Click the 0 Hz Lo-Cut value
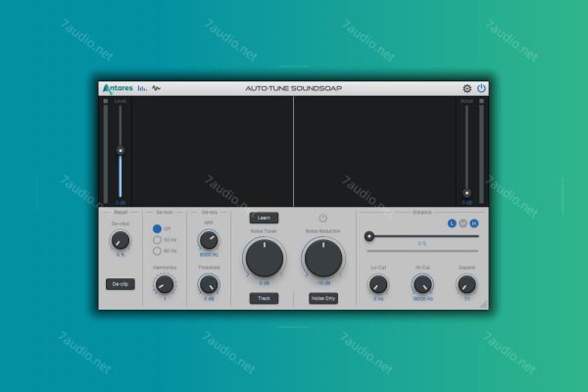The image size is (588, 392). tap(378, 299)
